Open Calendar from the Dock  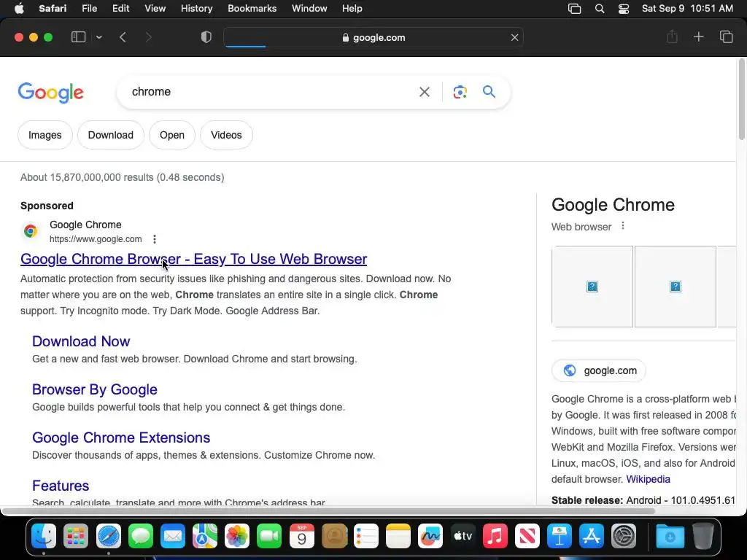click(x=301, y=536)
